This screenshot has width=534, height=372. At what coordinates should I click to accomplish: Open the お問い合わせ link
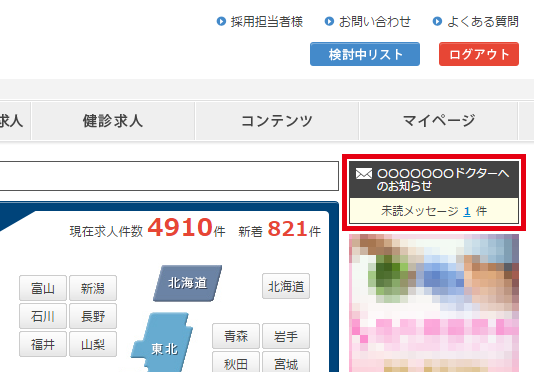375,21
